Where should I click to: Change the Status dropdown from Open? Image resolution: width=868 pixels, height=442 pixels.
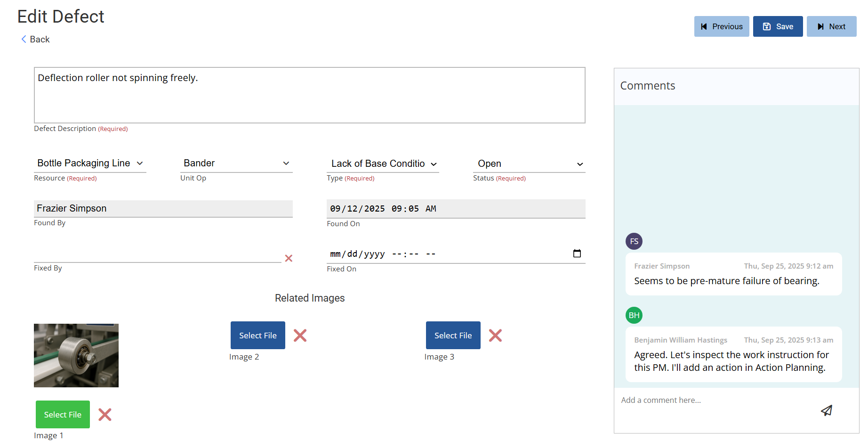(x=529, y=164)
